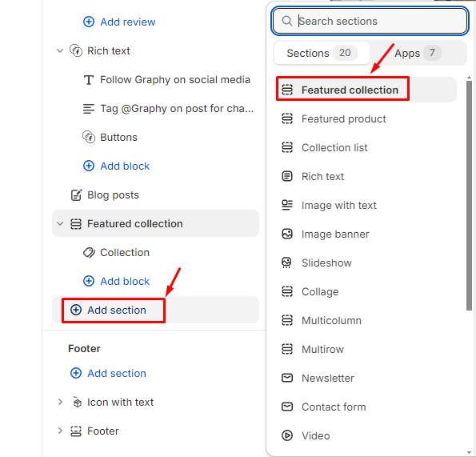Select the Sections tab
This screenshot has width=476, height=457.
(x=322, y=53)
